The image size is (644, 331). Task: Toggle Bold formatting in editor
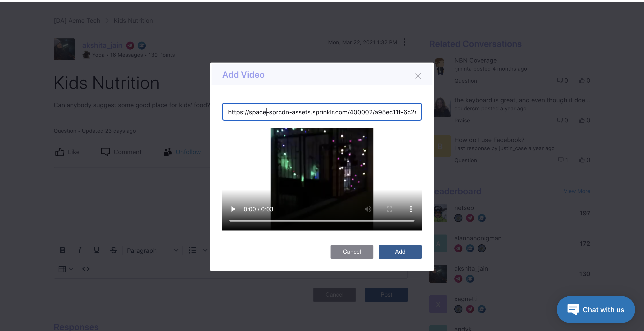pos(63,250)
